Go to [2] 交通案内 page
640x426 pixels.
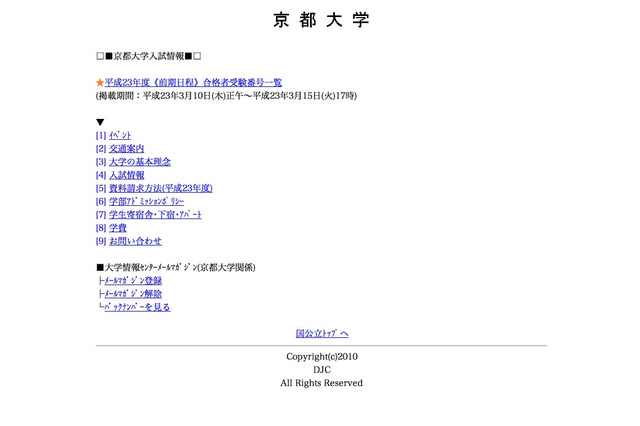(x=127, y=149)
